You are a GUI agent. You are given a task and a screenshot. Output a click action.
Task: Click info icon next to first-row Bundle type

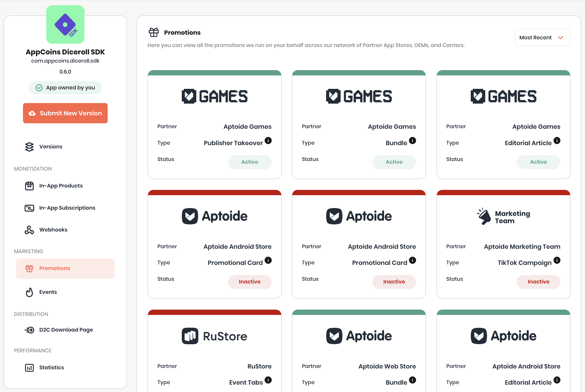pyautogui.click(x=413, y=141)
